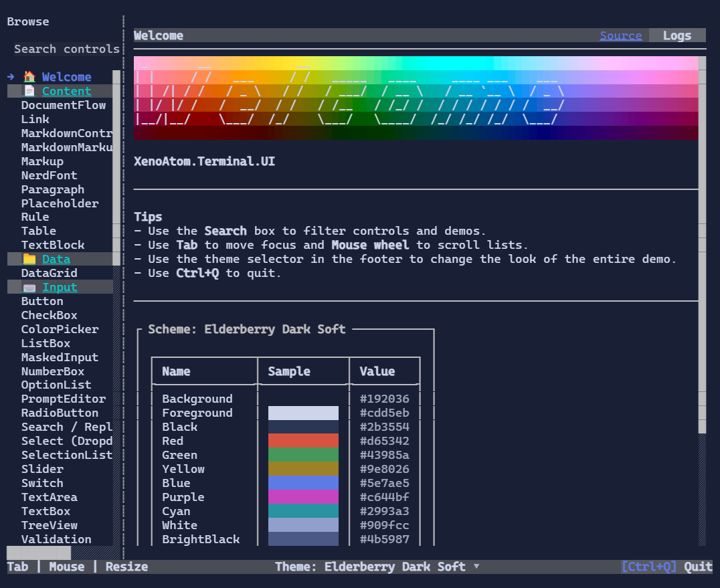The width and height of the screenshot is (720, 588).
Task: Click the Foreground color sample
Action: 303,413
